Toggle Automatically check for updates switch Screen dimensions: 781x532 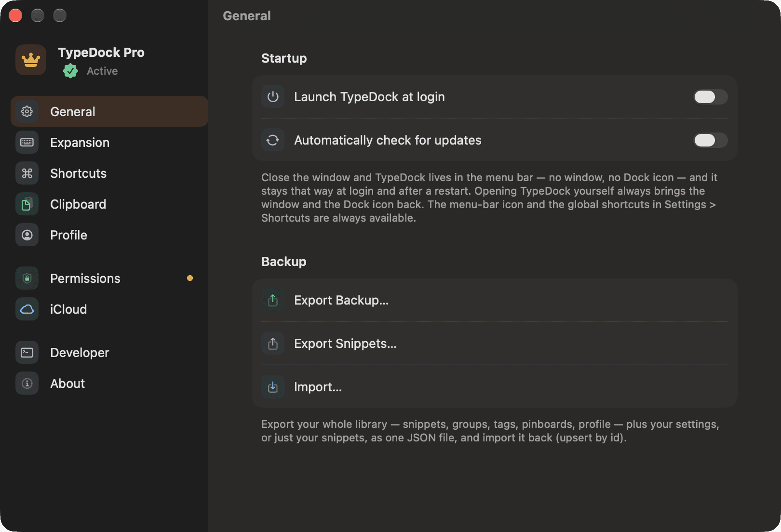tap(711, 140)
